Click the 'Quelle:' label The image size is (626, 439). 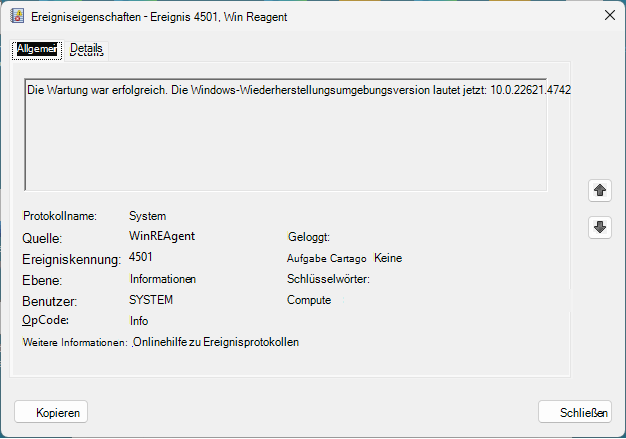click(42, 238)
